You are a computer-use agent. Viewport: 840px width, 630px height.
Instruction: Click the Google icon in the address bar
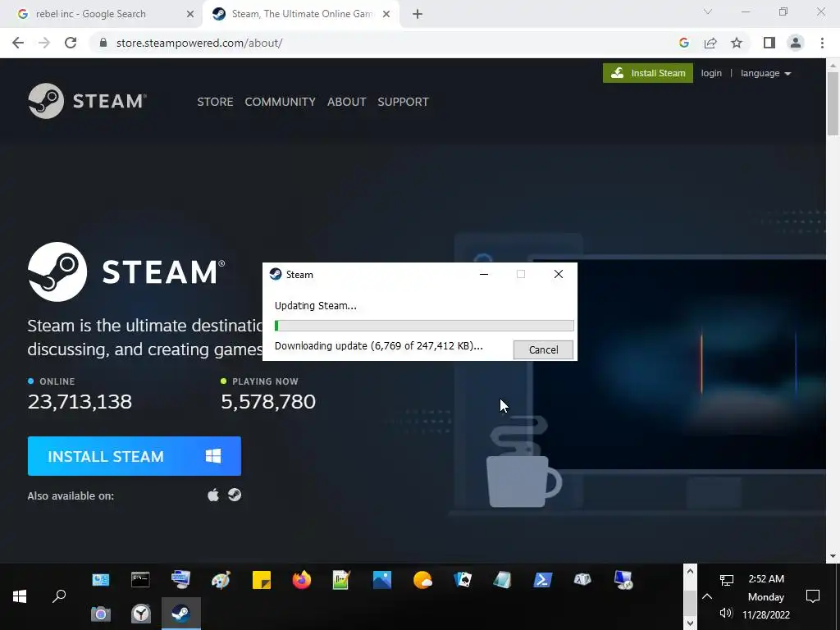[683, 43]
